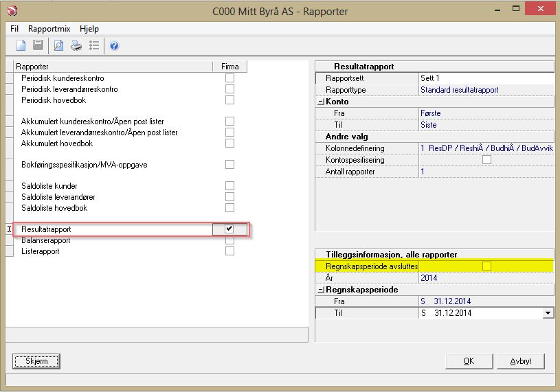Open the Fil menu
The height and width of the screenshot is (392, 560).
coord(14,29)
